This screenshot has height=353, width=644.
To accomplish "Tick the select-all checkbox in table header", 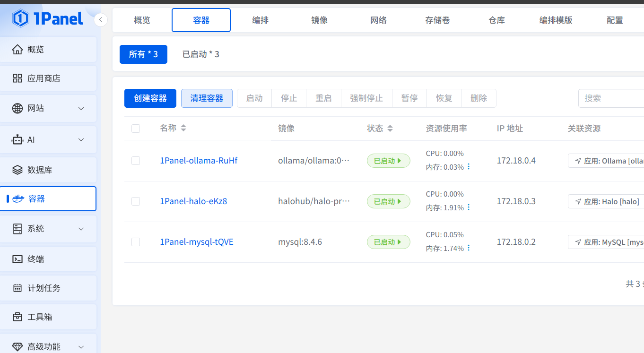I will [136, 129].
